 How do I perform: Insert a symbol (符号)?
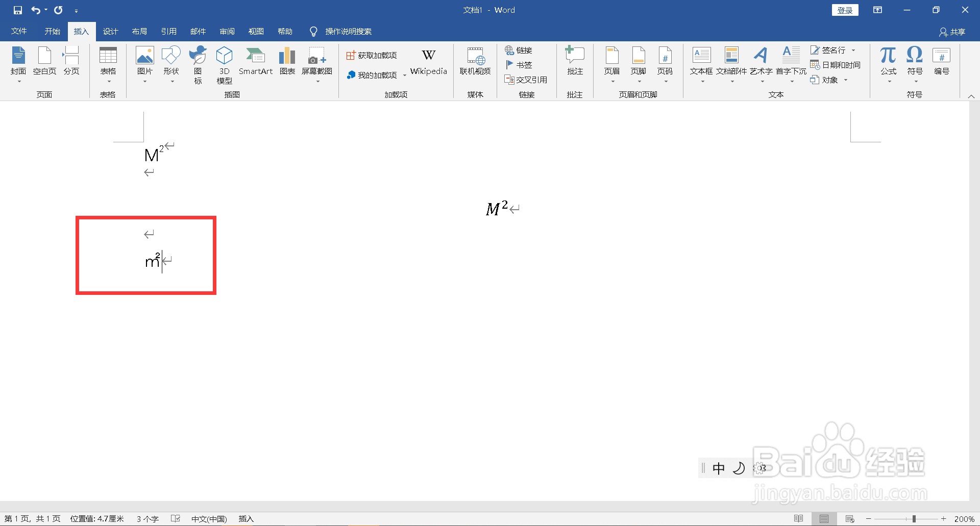pyautogui.click(x=915, y=65)
